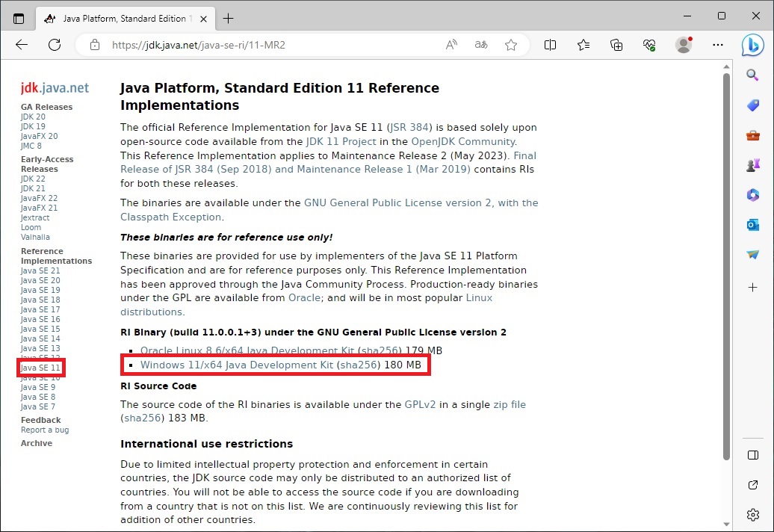Open sidebar Drop paper plane icon
This screenshot has height=532, width=774.
(752, 255)
